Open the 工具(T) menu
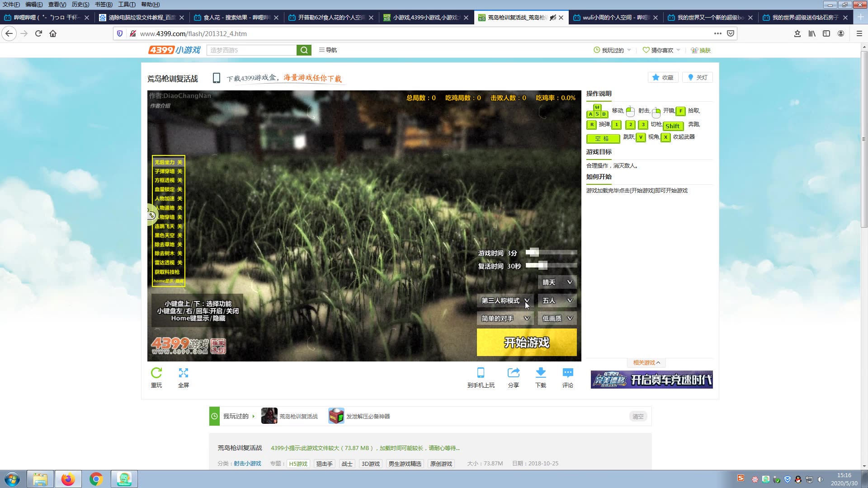Viewport: 868px width, 488px height. point(127,5)
